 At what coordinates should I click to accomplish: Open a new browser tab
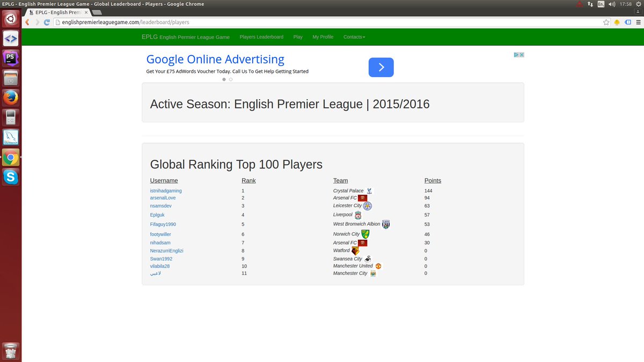coord(97,12)
